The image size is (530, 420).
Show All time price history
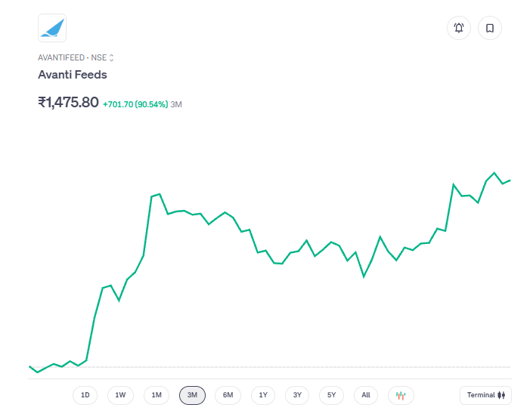(366, 395)
